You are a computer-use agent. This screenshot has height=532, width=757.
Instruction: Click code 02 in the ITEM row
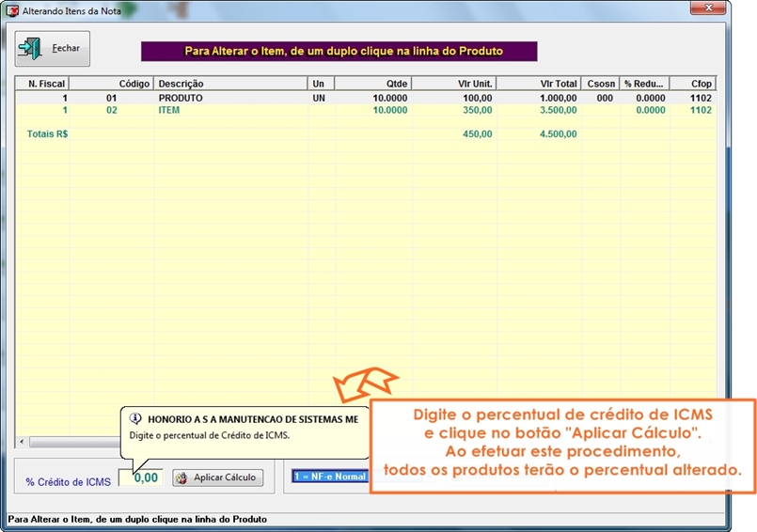click(112, 110)
